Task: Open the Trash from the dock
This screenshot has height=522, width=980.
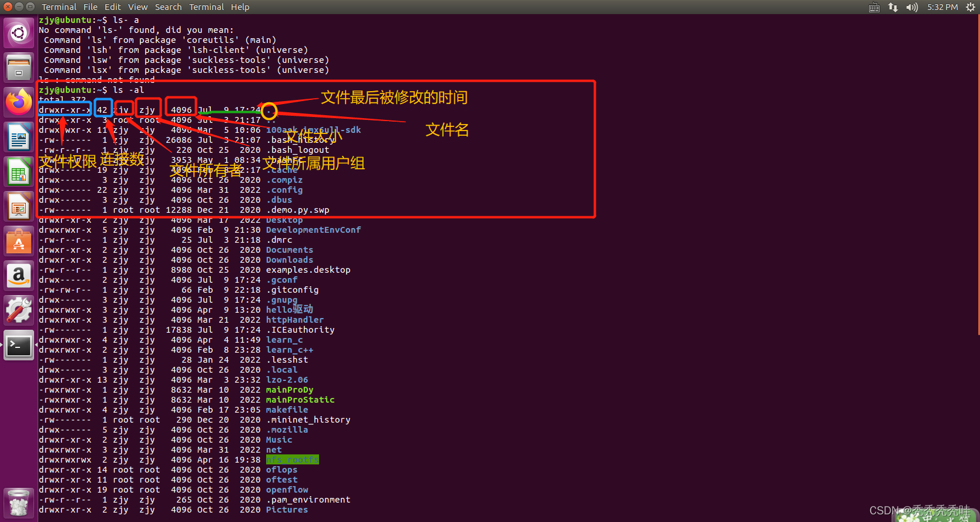Action: [19, 503]
